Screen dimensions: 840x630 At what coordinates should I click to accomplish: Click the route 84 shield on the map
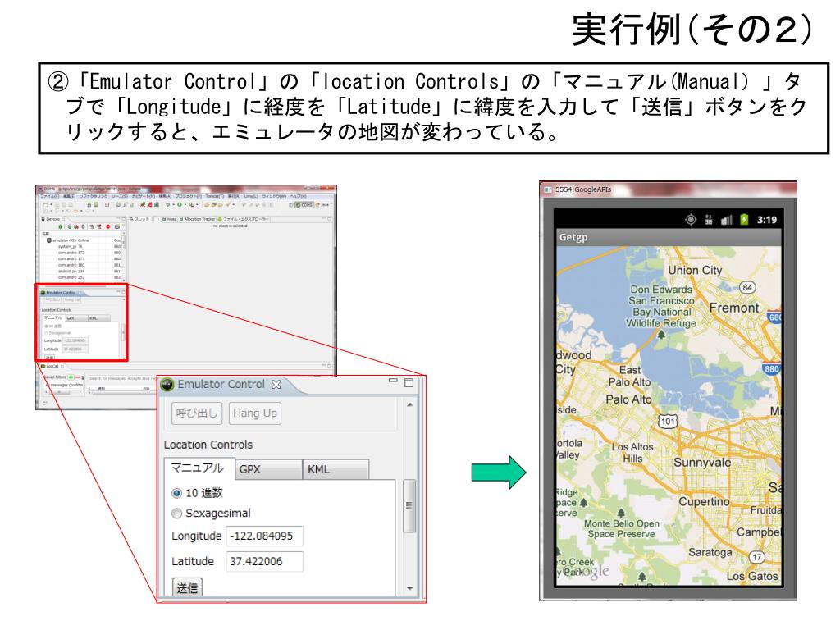tap(747, 287)
